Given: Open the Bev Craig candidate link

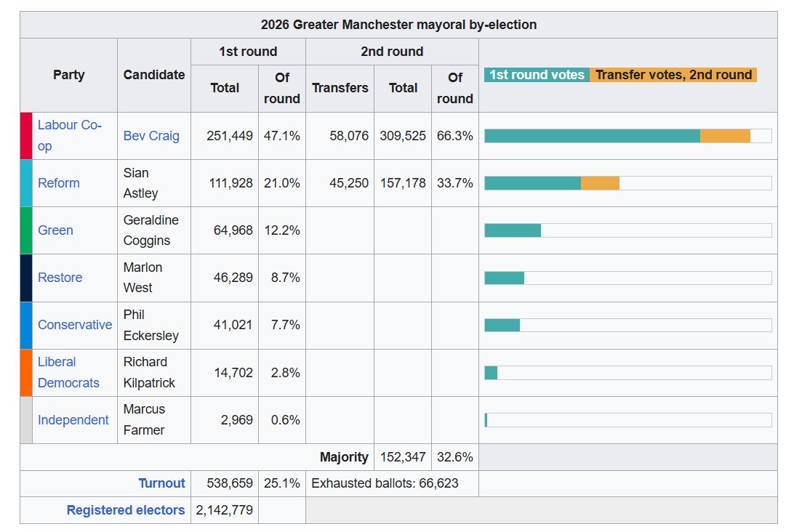Looking at the screenshot, I should click(151, 136).
